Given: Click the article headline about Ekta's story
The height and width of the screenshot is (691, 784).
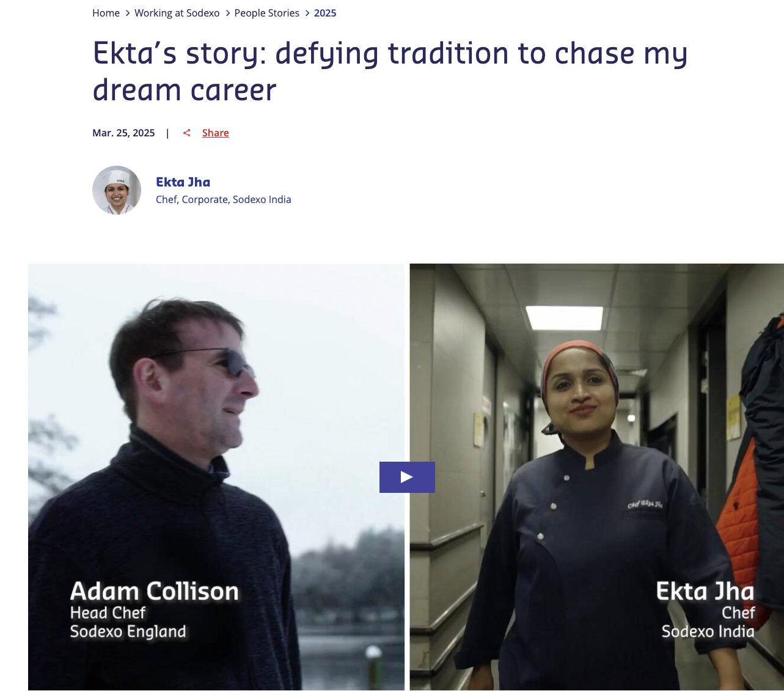Looking at the screenshot, I should [390, 71].
